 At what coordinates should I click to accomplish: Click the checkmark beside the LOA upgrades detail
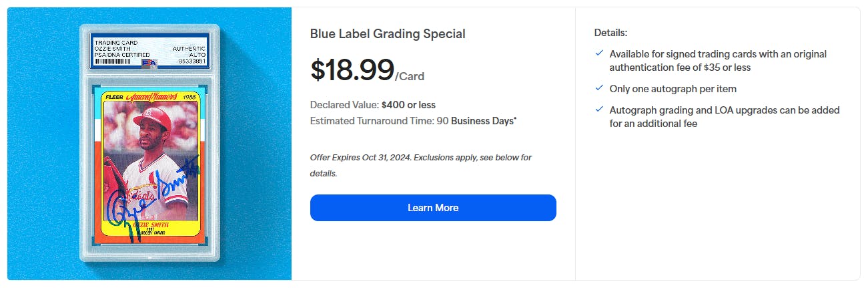(x=599, y=110)
